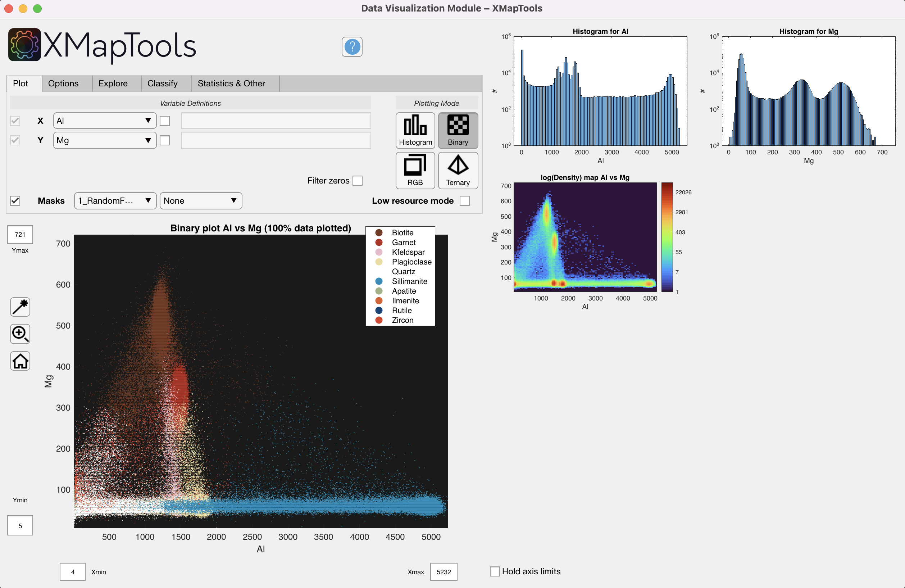Select the Binary plotting mode
This screenshot has width=905, height=588.
pyautogui.click(x=458, y=131)
